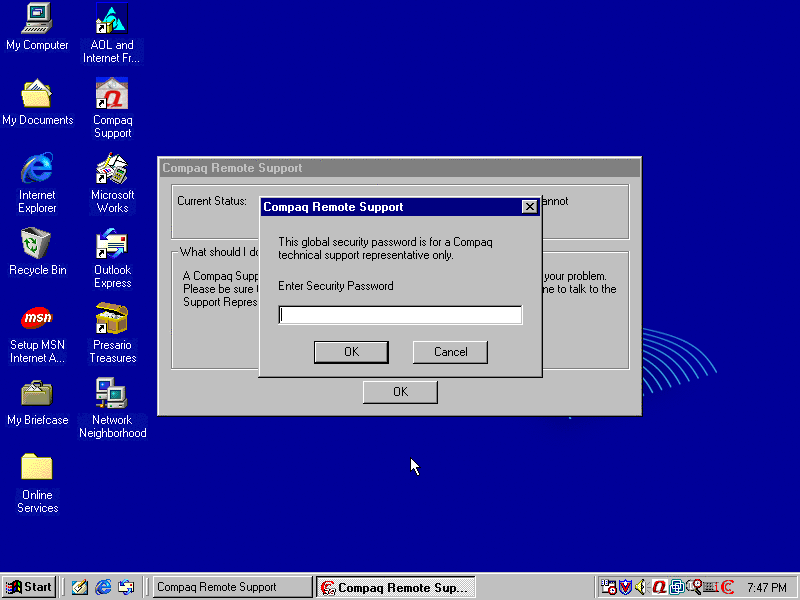Open the Start menu
Image resolution: width=800 pixels, height=600 pixels.
pos(29,587)
